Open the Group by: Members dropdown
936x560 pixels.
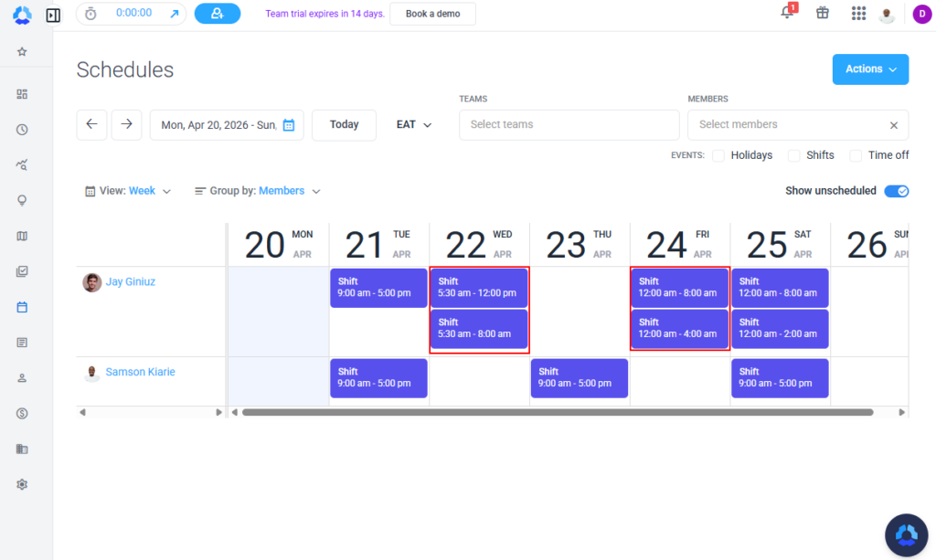257,191
